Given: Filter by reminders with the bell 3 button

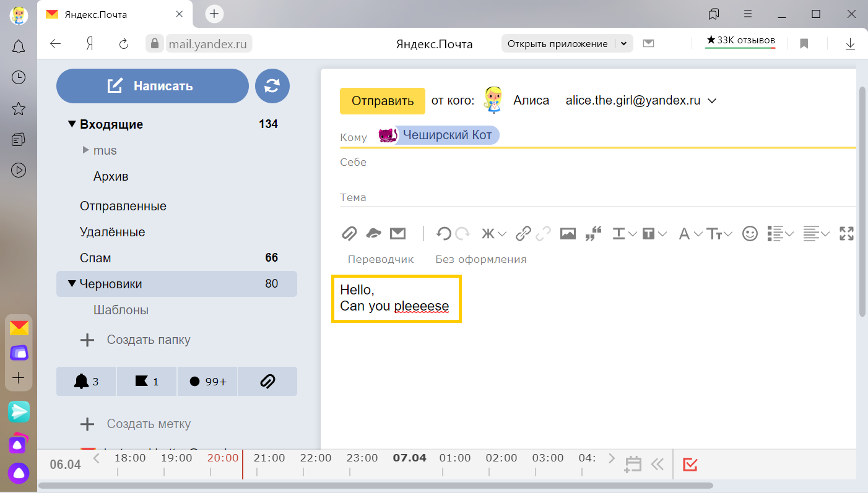Looking at the screenshot, I should pyautogui.click(x=86, y=382).
